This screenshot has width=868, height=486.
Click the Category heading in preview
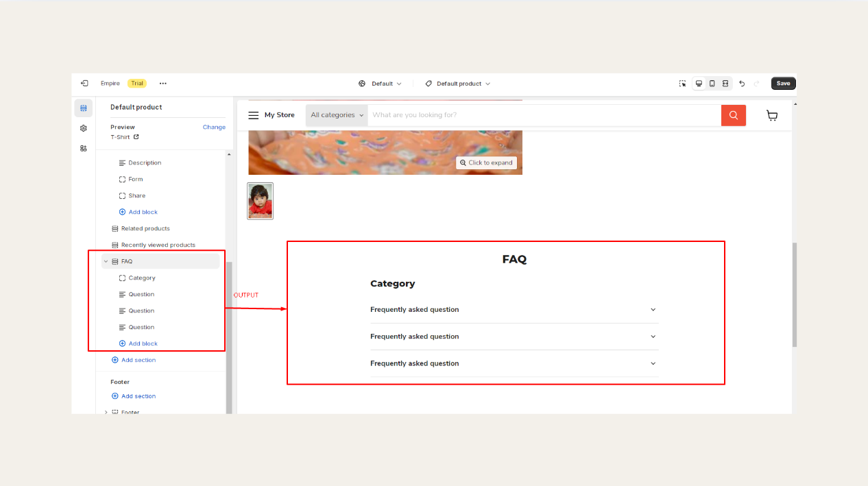point(393,284)
